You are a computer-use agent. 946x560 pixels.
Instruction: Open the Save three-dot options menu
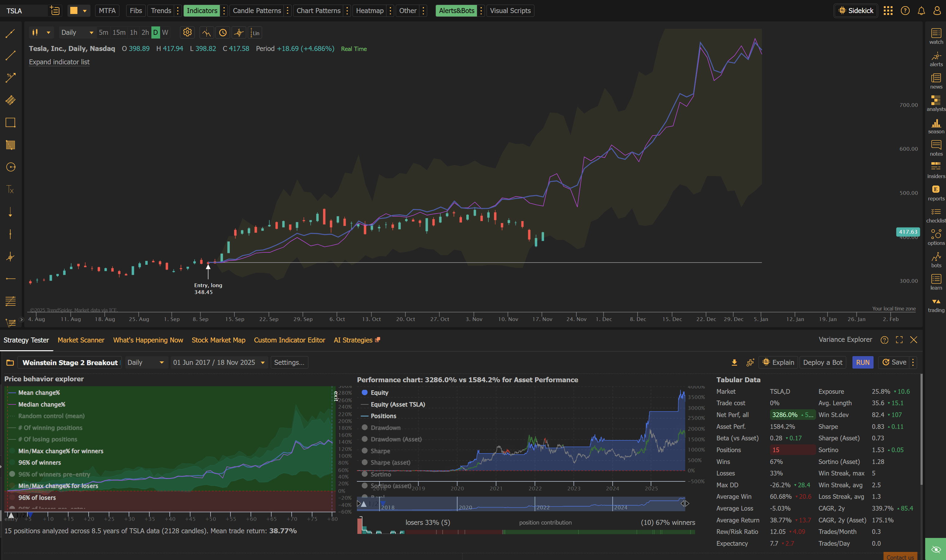[x=913, y=362]
